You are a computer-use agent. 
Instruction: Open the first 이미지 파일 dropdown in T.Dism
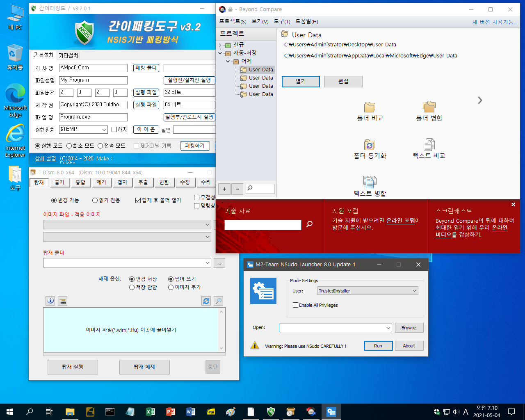tap(208, 225)
